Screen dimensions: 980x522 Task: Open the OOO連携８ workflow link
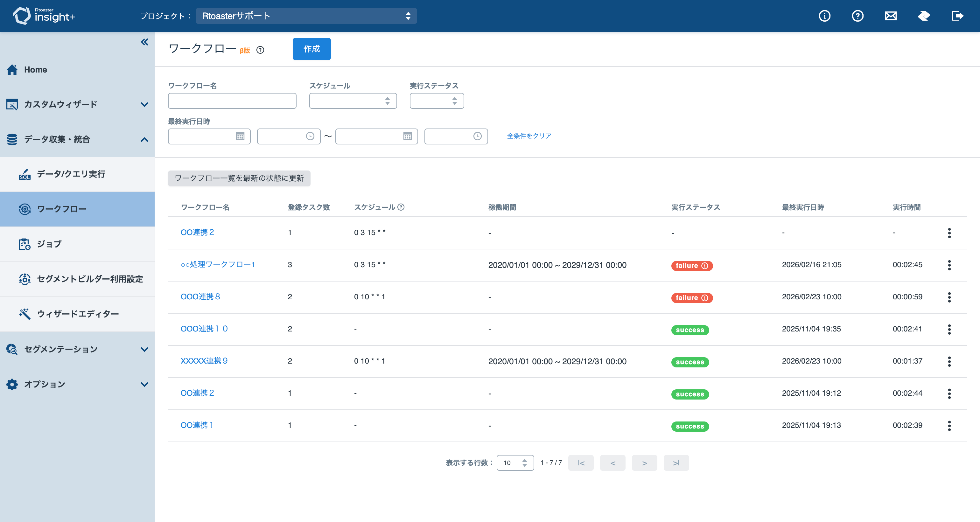pos(200,296)
